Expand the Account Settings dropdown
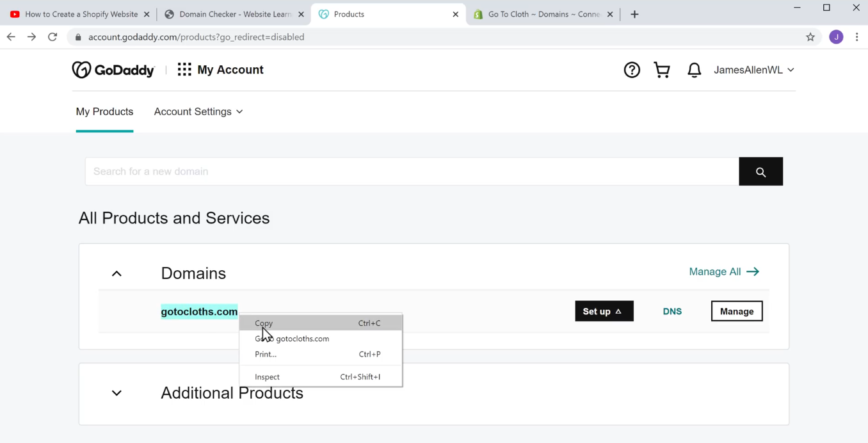Screen dimensions: 868x443 (198, 111)
